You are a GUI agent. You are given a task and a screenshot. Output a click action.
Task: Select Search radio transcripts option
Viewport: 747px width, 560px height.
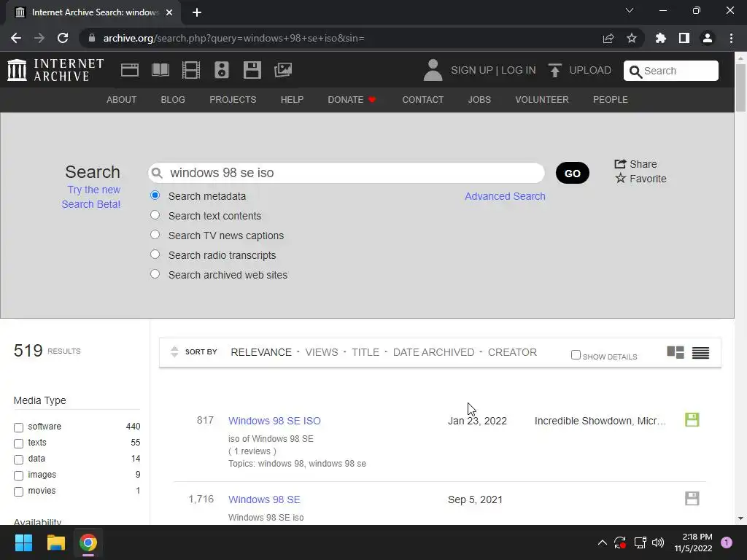(x=155, y=254)
